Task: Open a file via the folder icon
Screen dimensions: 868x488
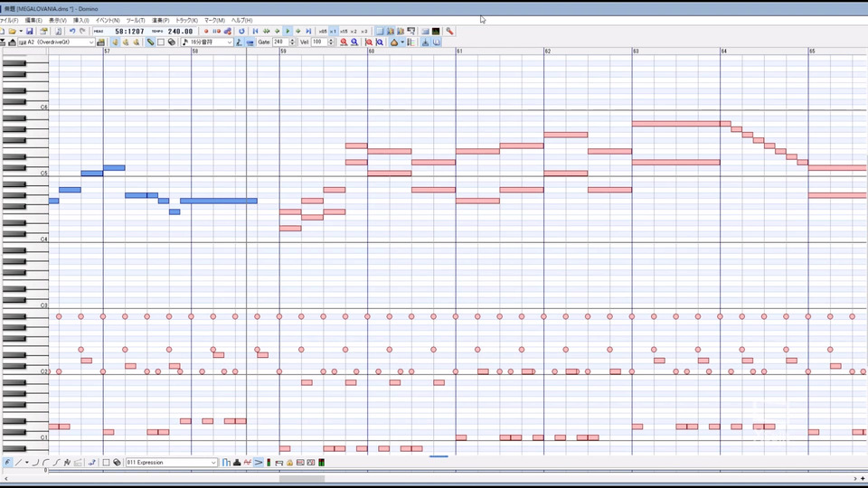Action: tap(12, 32)
